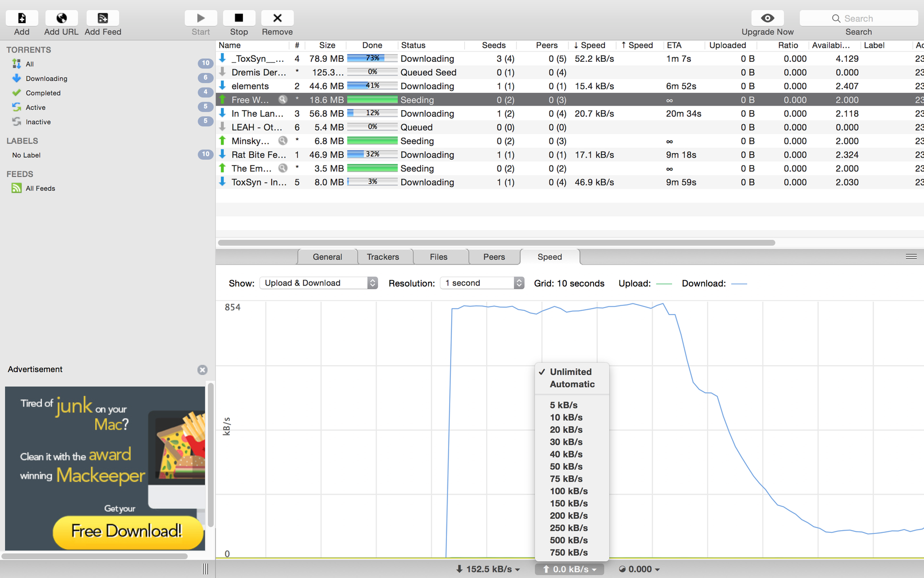Switch to the Files tab
Image resolution: width=924 pixels, height=578 pixels.
[438, 257]
